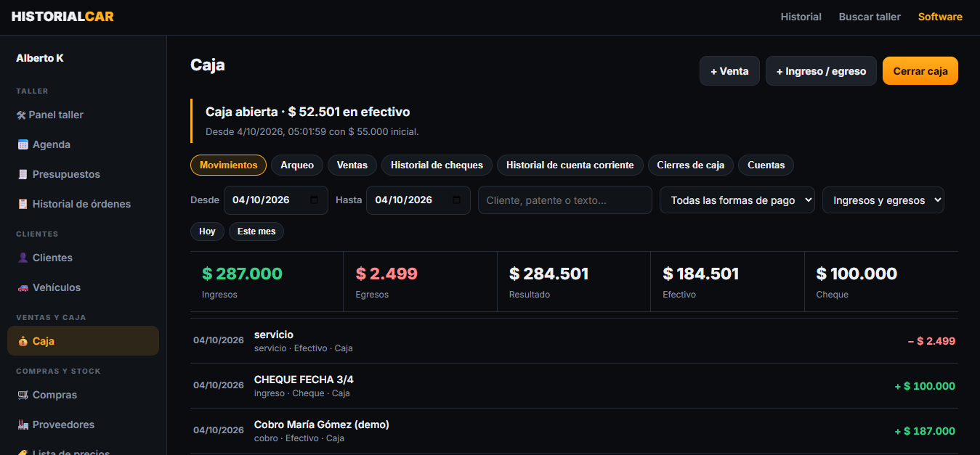
Task: Open Vehículos in the sidebar
Action: pyautogui.click(x=84, y=287)
